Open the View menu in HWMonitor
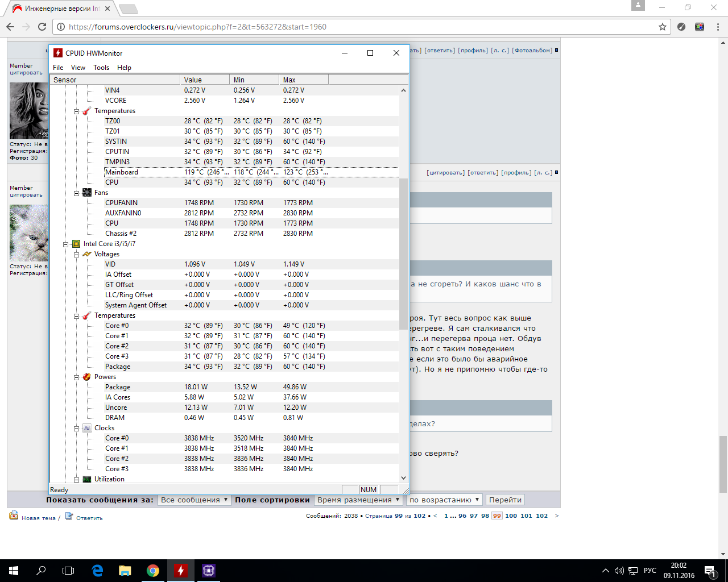 pyautogui.click(x=78, y=68)
